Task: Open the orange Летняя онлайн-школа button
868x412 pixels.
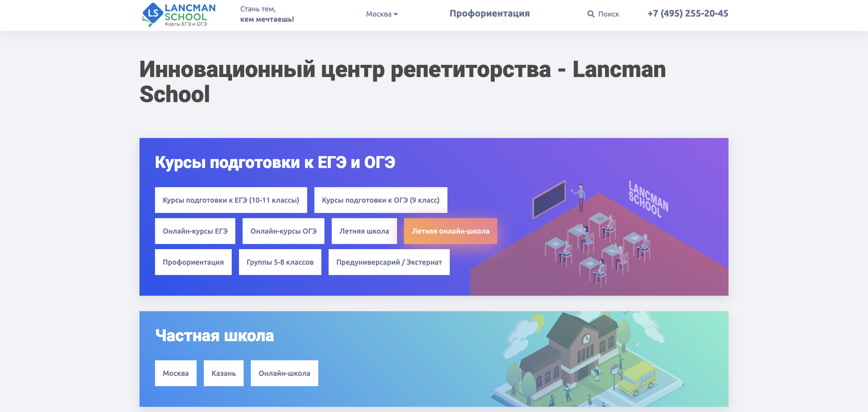Action: pos(451,231)
